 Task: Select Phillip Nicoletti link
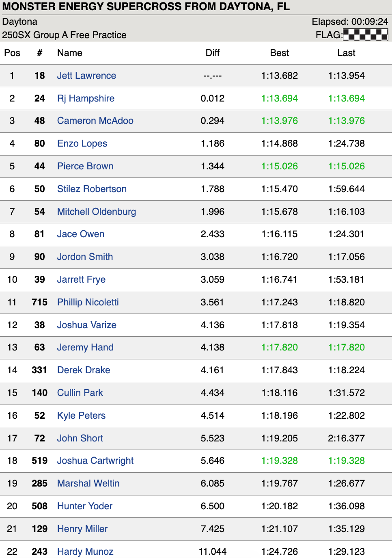[88, 302]
